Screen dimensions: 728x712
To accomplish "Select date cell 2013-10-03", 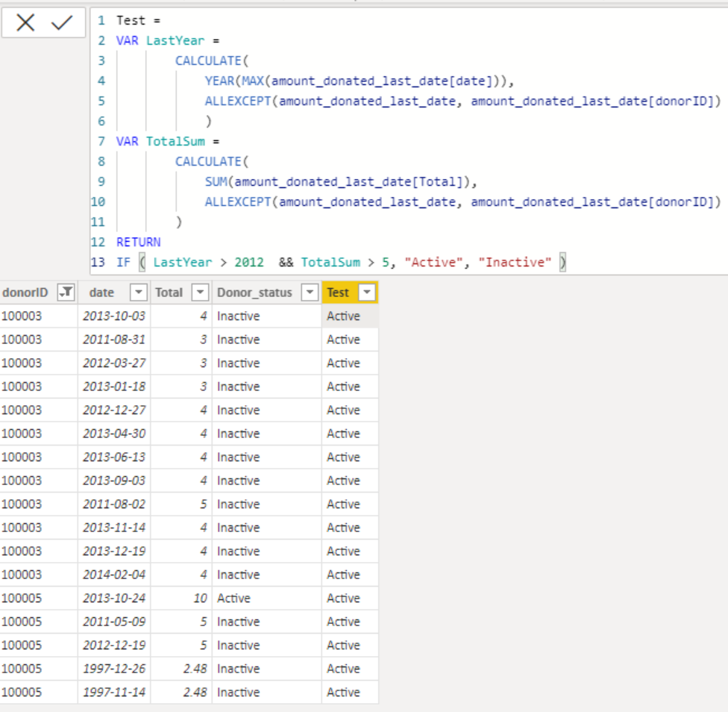I will click(114, 316).
